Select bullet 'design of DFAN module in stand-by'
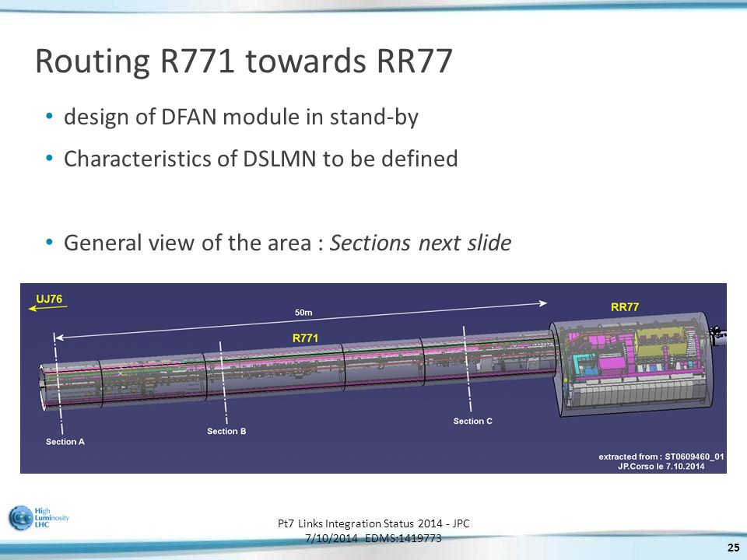This screenshot has height=560, width=747. point(241,117)
